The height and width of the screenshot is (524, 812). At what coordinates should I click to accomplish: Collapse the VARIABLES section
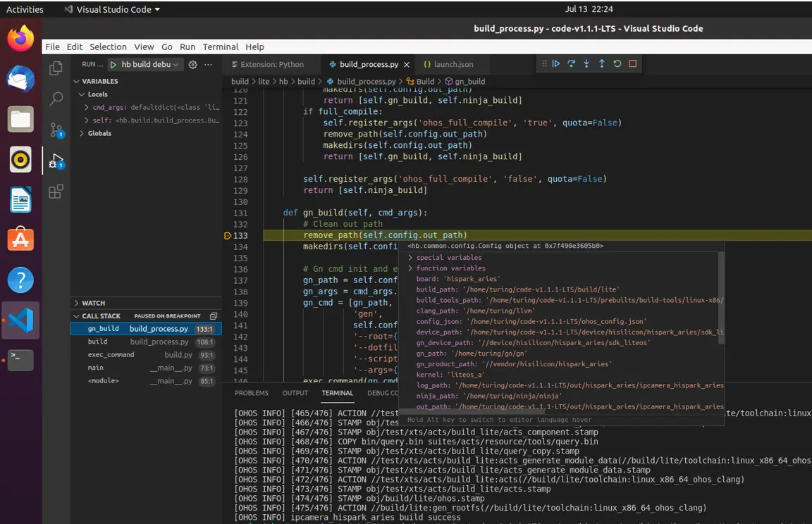[x=77, y=81]
